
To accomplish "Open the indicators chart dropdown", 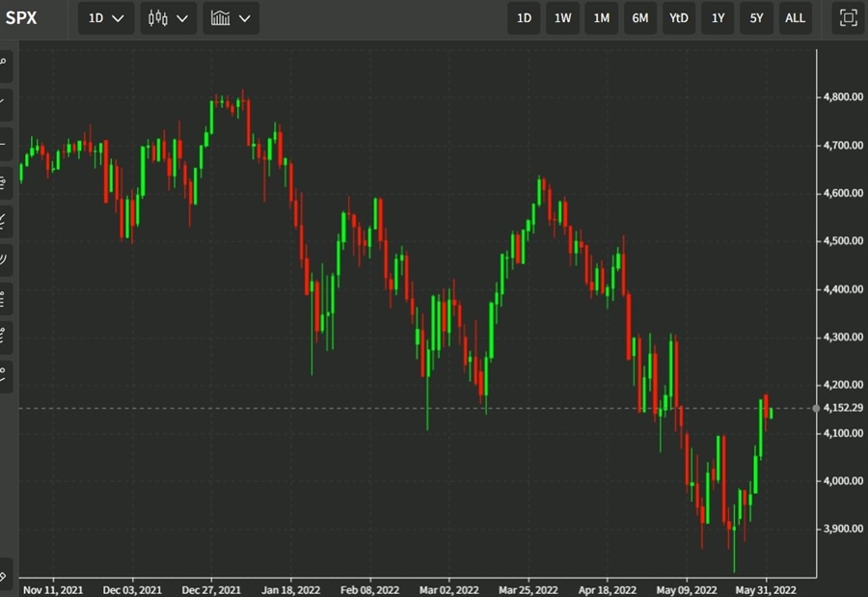I will coord(231,18).
